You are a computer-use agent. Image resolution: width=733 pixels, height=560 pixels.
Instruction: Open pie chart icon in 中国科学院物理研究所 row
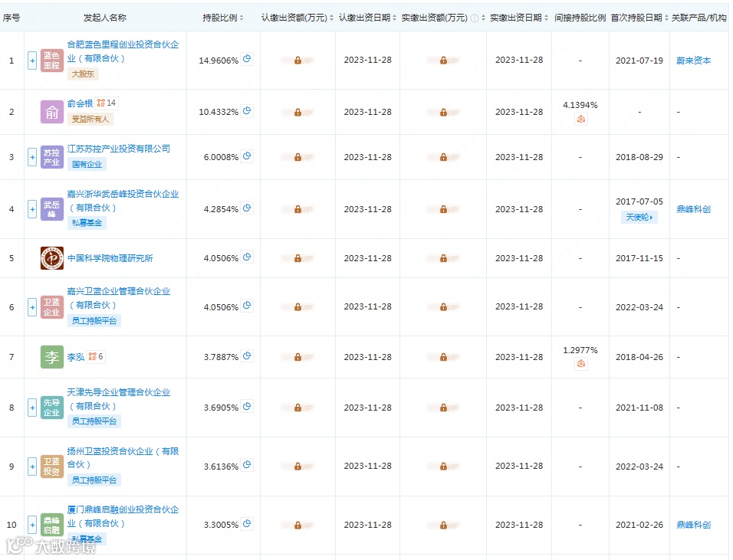(248, 257)
